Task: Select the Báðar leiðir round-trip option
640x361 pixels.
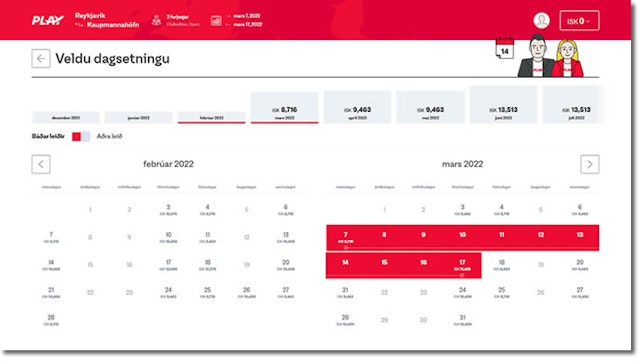Action: pyautogui.click(x=48, y=136)
